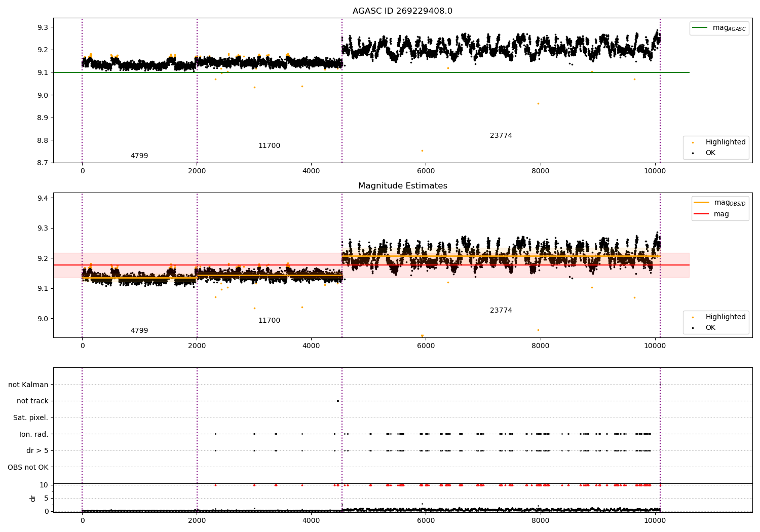The height and width of the screenshot is (532, 760).
Task: Click the dr axis label in bottom plot
Action: click(33, 498)
